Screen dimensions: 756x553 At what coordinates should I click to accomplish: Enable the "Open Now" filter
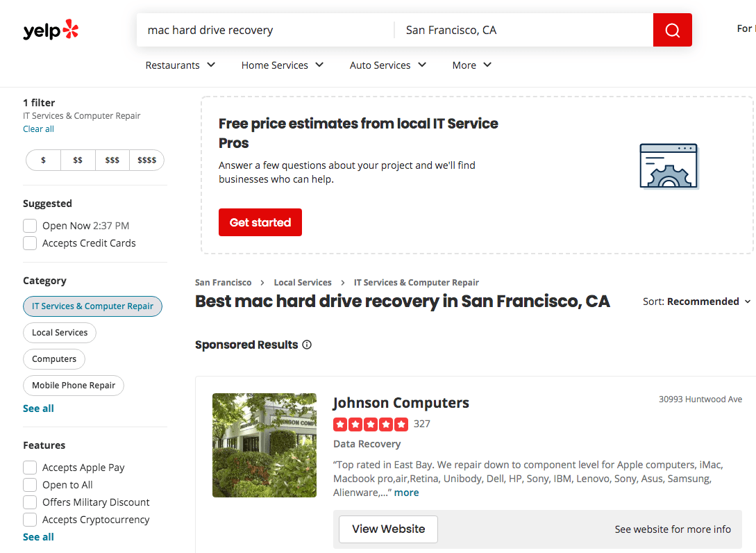pyautogui.click(x=30, y=225)
